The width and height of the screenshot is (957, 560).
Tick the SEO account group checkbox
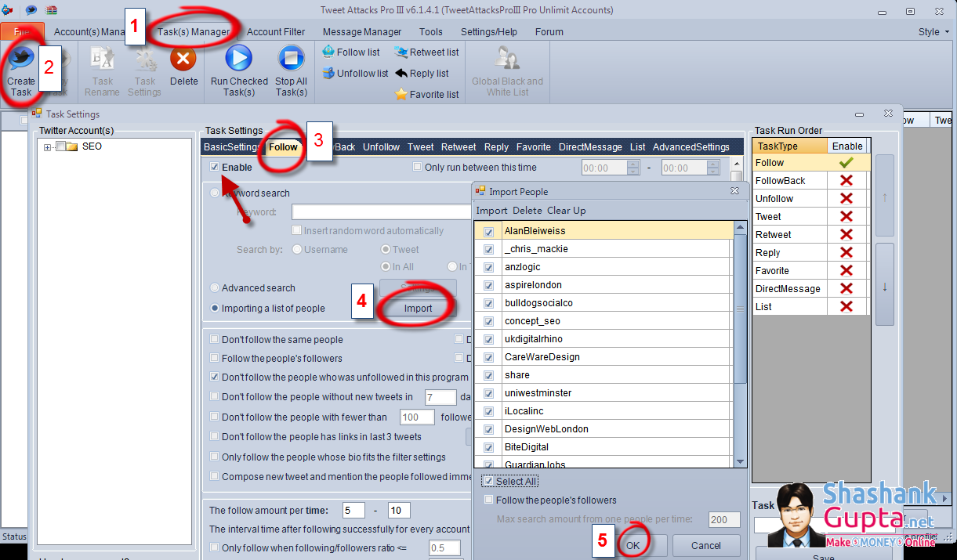click(x=61, y=146)
